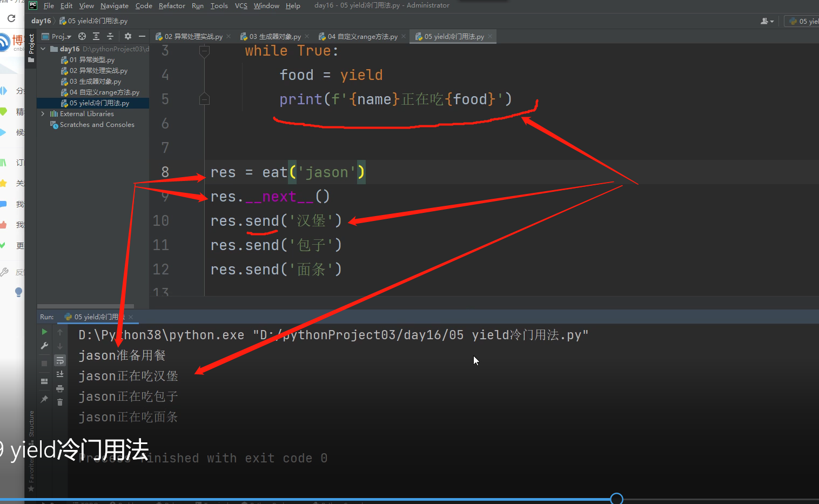Viewport: 819px width, 504px height.
Task: Toggle the Project side tool window tab
Action: (x=31, y=48)
